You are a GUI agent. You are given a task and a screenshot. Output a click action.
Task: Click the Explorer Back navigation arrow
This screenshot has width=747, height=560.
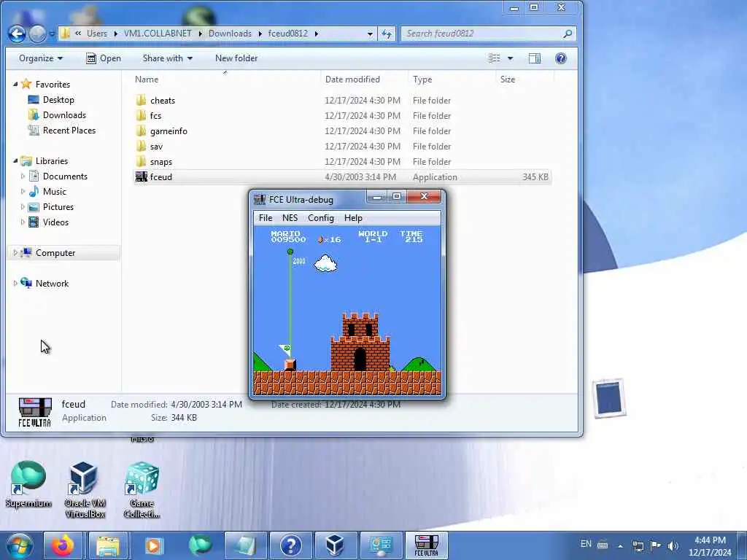pyautogui.click(x=18, y=34)
